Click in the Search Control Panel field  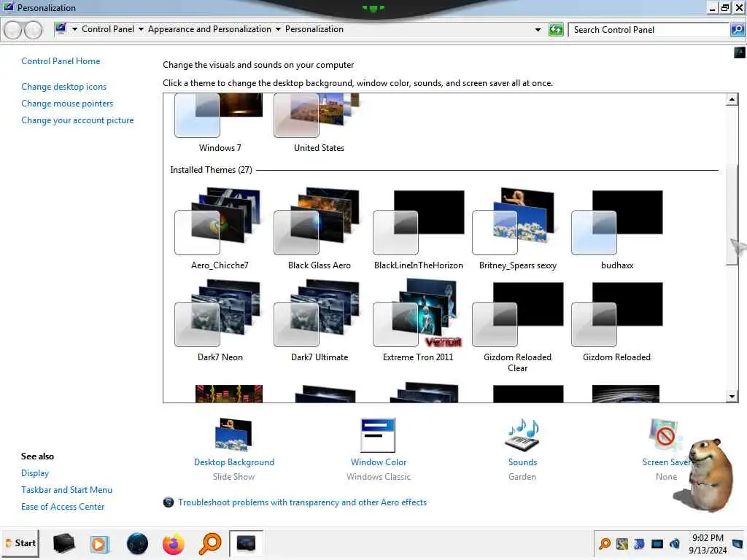[x=649, y=29]
